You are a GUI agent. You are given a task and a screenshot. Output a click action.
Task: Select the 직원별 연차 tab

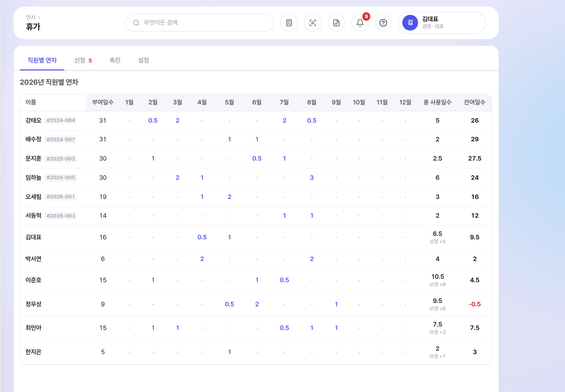[42, 60]
